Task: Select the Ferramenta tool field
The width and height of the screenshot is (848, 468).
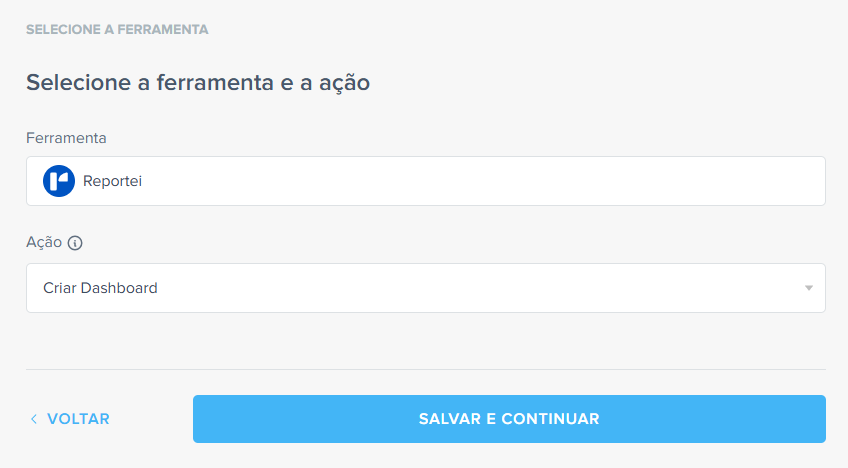Action: pos(425,181)
